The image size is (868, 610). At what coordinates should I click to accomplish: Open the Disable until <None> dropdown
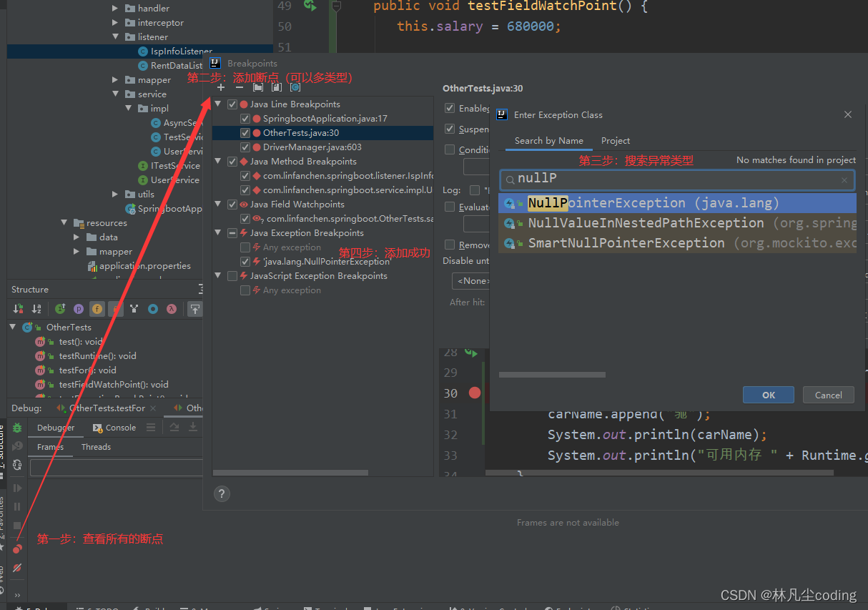tap(471, 281)
